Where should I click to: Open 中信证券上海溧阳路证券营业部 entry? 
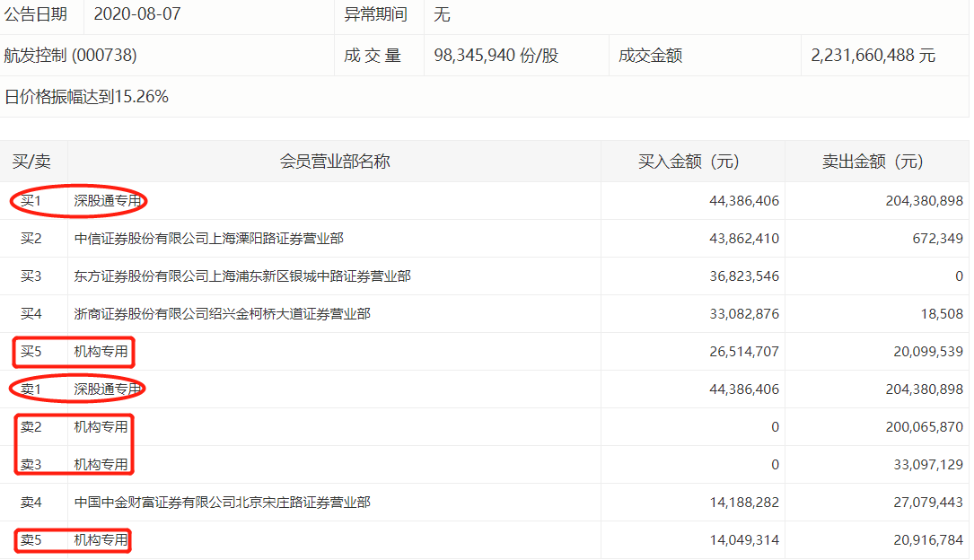coord(208,239)
